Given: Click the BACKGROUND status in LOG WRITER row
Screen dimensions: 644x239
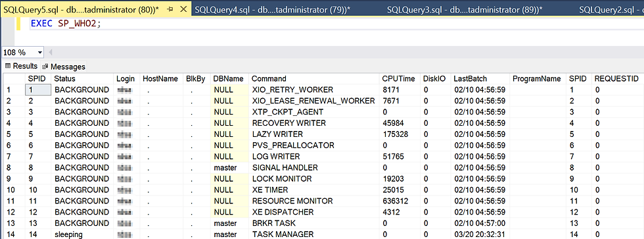Looking at the screenshot, I should (x=82, y=156).
